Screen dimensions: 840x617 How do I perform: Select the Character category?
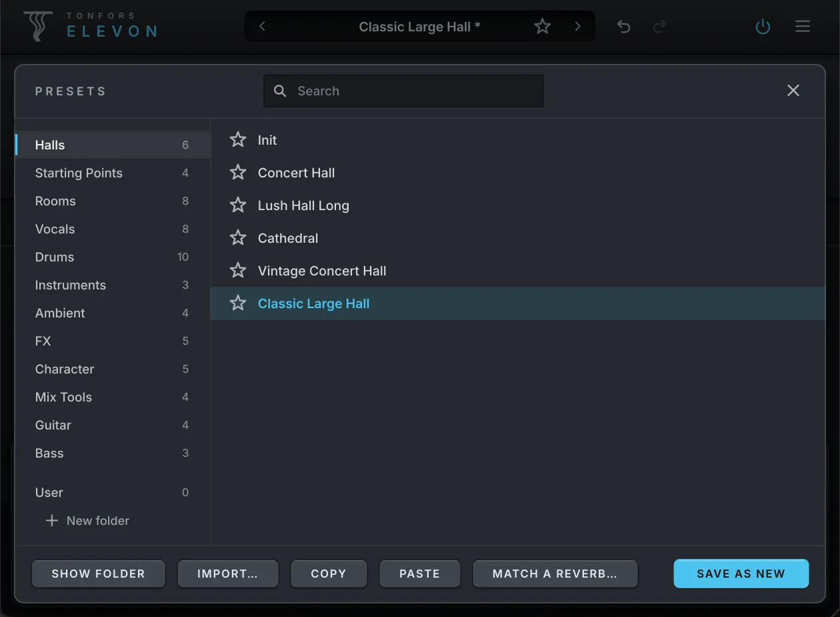113,369
